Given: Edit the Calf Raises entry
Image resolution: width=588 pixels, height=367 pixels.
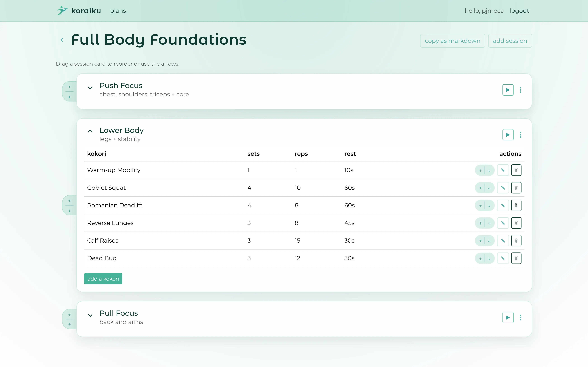Looking at the screenshot, I should click(x=503, y=241).
